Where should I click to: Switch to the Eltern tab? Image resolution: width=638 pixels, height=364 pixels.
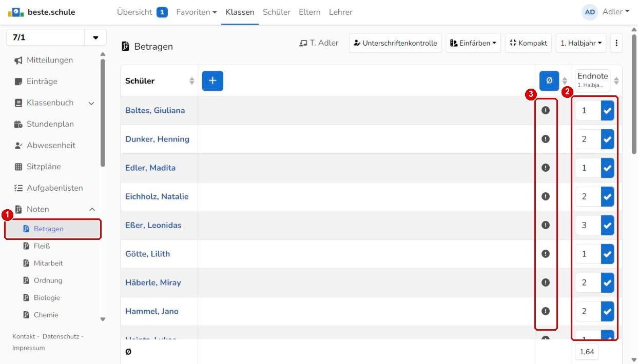(x=310, y=12)
